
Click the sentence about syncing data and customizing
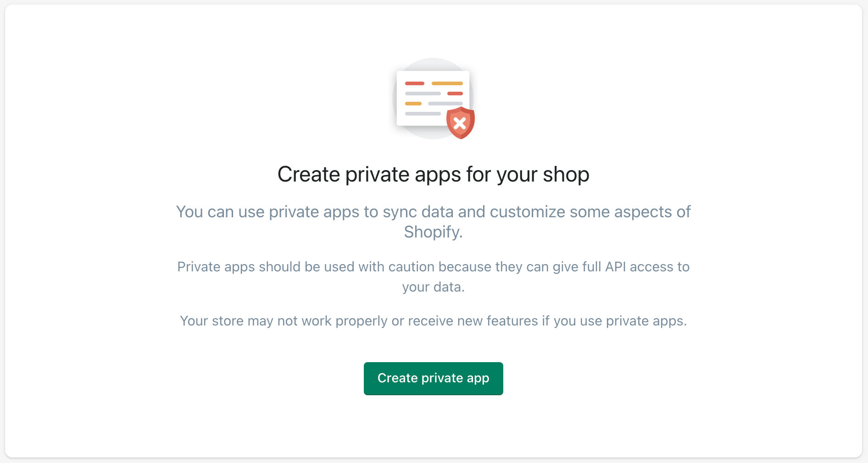pyautogui.click(x=433, y=222)
